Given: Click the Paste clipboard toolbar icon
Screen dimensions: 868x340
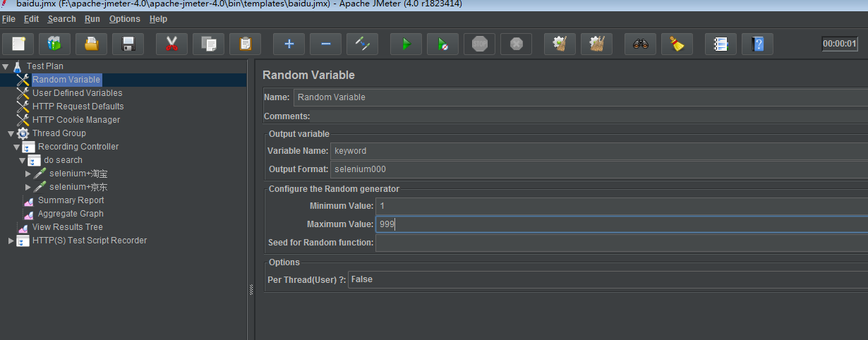Looking at the screenshot, I should point(245,44).
